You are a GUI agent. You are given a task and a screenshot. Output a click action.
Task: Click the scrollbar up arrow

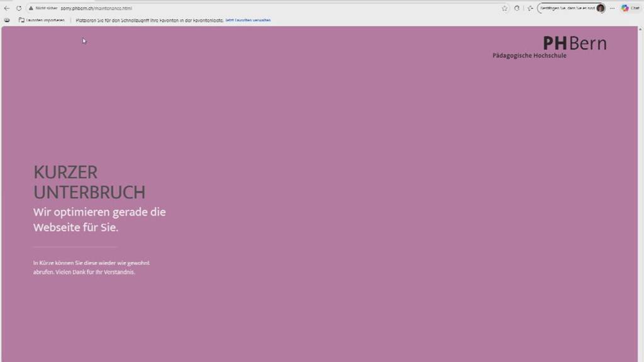(640, 29)
